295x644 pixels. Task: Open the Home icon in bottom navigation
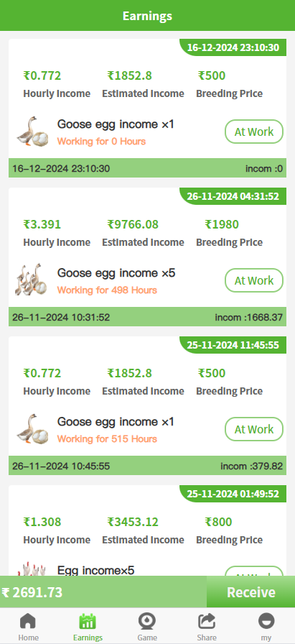(x=28, y=622)
